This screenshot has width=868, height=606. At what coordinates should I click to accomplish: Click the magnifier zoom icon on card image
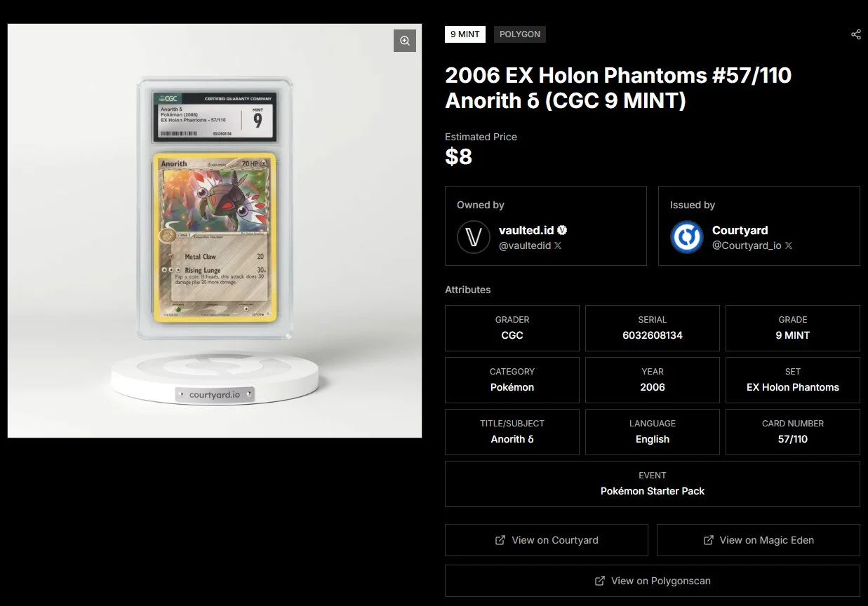coord(405,41)
